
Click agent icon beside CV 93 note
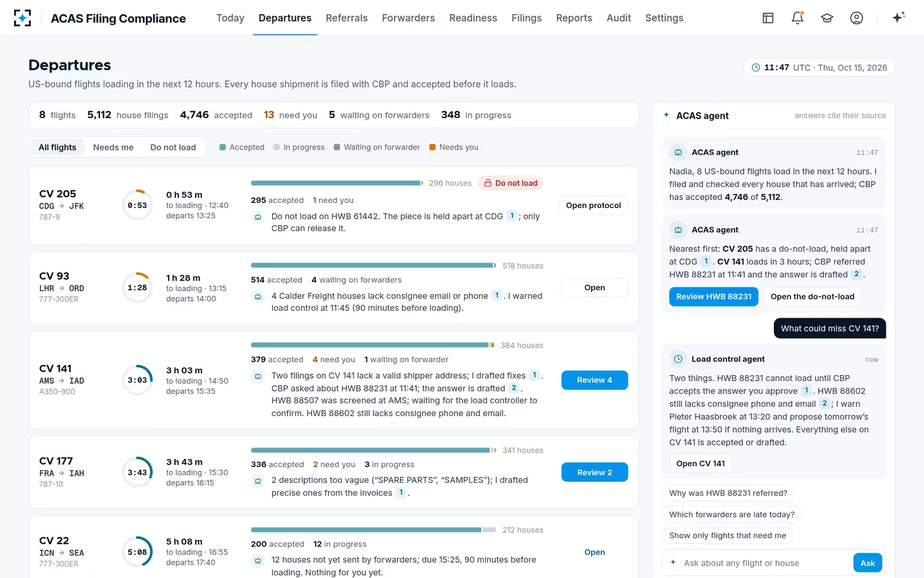(258, 297)
